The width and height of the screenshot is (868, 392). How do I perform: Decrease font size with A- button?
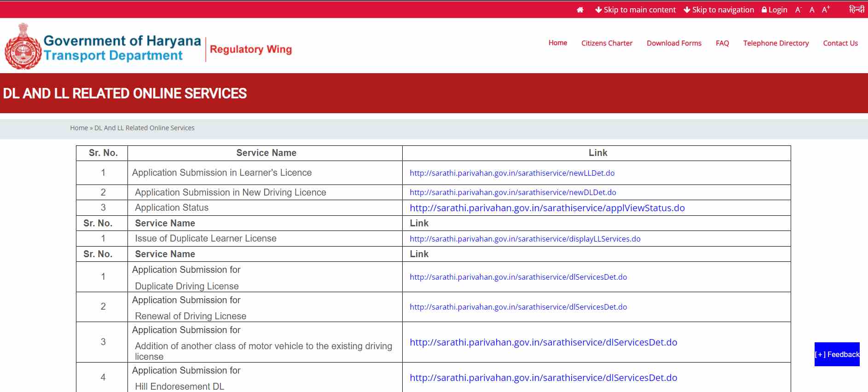pos(799,10)
